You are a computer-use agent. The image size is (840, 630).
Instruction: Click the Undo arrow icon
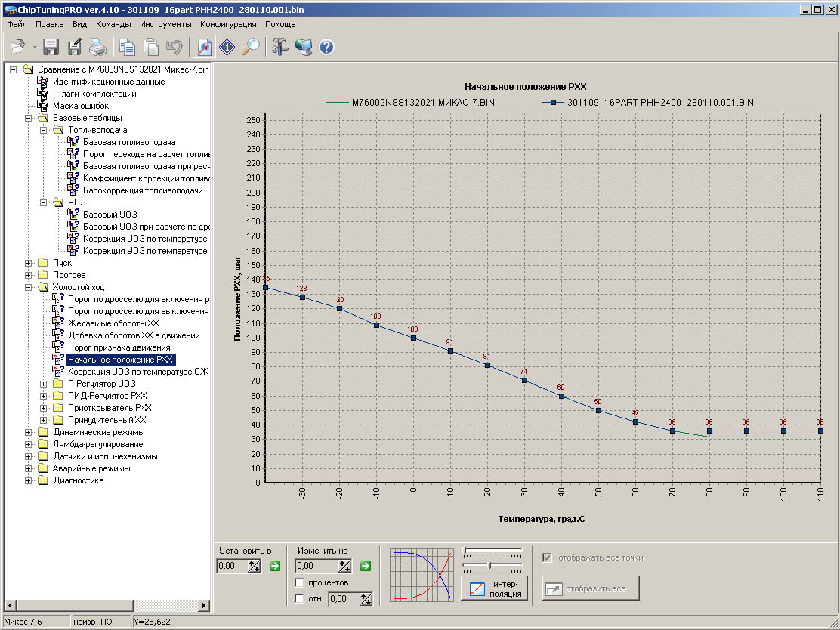174,47
